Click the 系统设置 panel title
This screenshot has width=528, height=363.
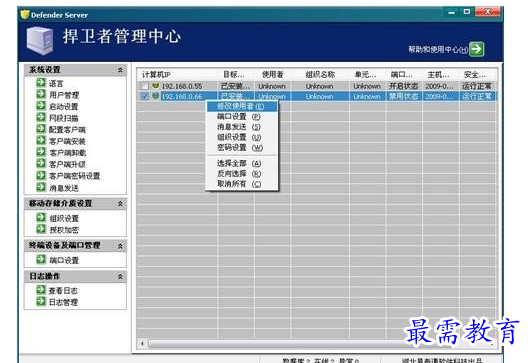point(45,70)
